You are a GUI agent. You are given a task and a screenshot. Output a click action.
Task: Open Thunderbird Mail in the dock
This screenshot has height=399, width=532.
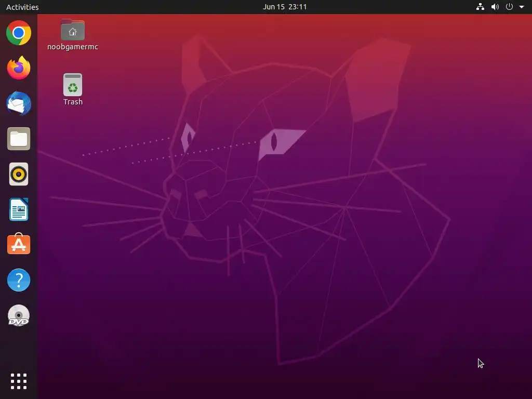[x=19, y=103]
